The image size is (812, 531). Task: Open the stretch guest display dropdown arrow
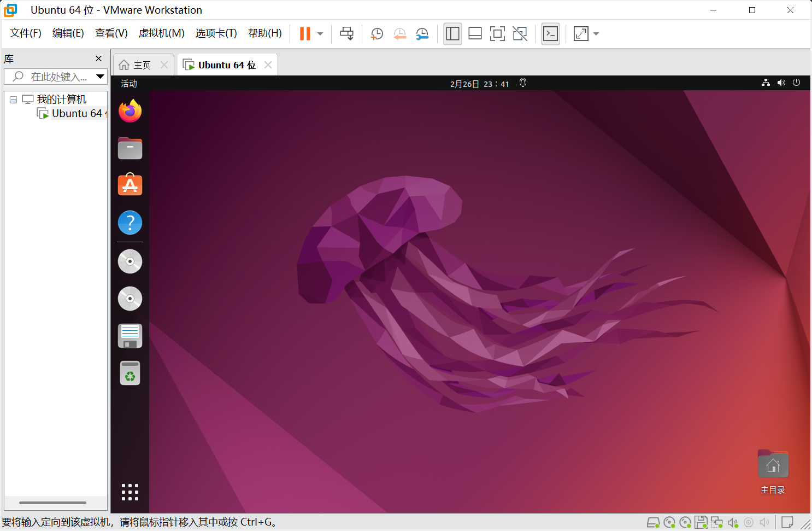(596, 34)
